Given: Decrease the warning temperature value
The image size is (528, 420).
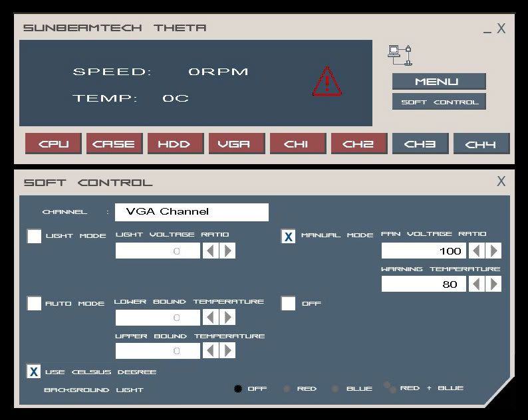Looking at the screenshot, I should pos(477,284).
